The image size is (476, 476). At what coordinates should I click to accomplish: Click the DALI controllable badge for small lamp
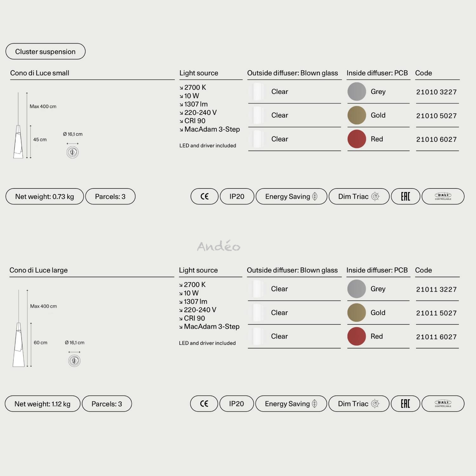click(443, 196)
